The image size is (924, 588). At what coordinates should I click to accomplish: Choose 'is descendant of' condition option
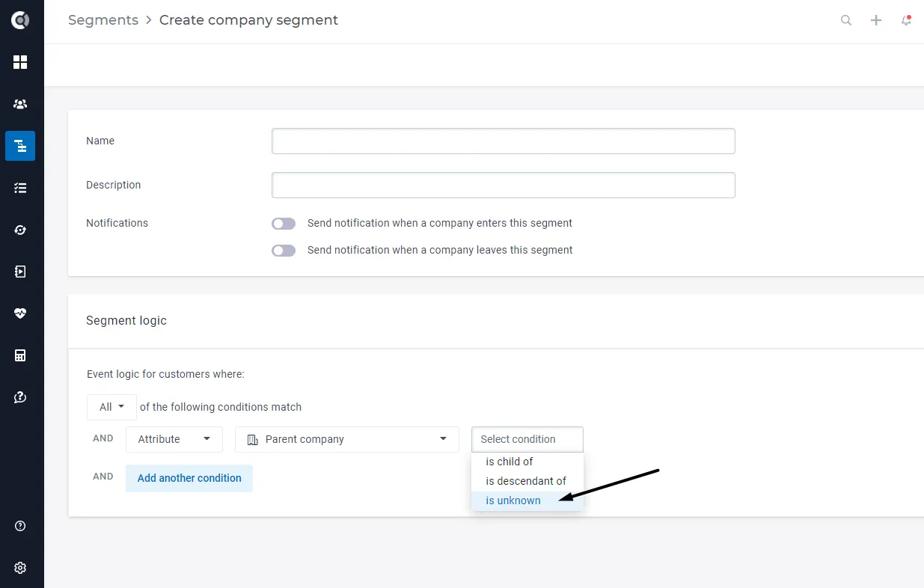pos(527,481)
